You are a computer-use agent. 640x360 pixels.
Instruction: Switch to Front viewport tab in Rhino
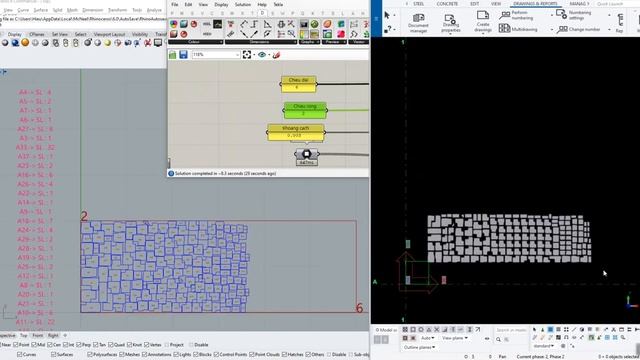(x=38, y=336)
